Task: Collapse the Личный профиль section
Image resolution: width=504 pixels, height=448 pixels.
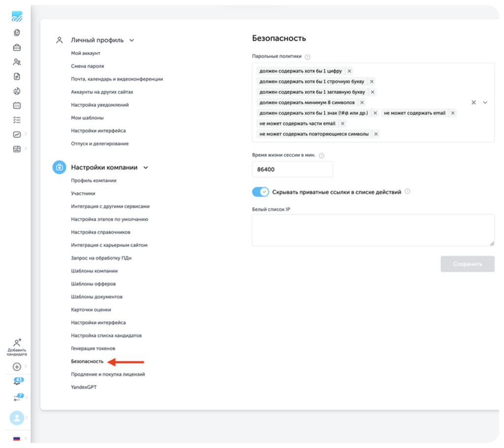Action: [x=131, y=40]
